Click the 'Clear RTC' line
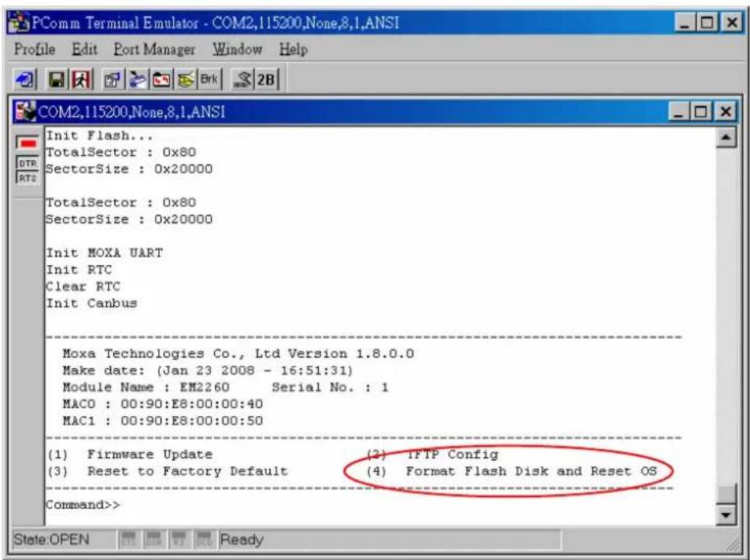This screenshot has height=560, width=750. click(x=83, y=286)
